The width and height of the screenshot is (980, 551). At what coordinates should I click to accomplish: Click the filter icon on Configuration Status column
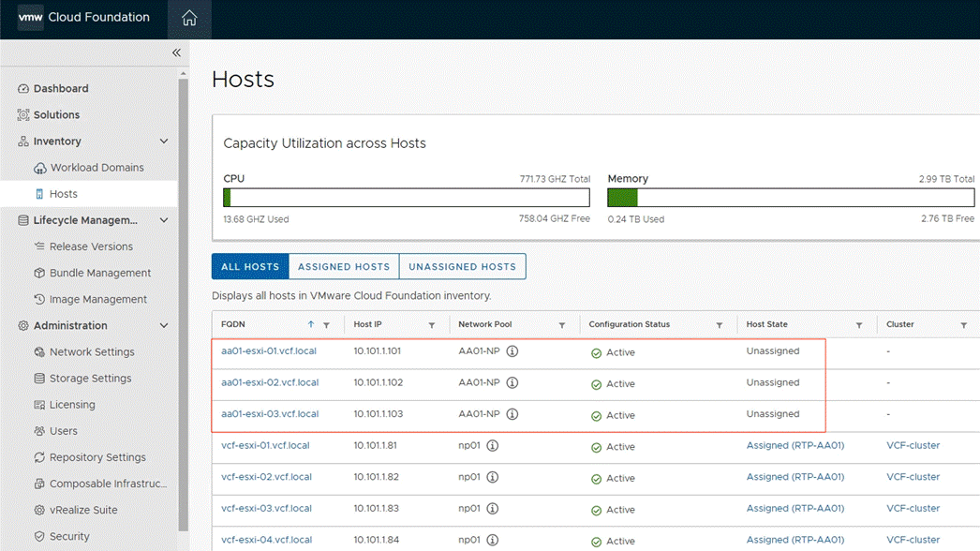[720, 323]
